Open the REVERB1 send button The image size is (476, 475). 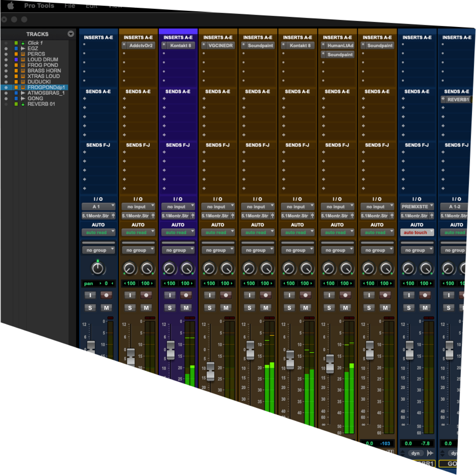pos(458,99)
